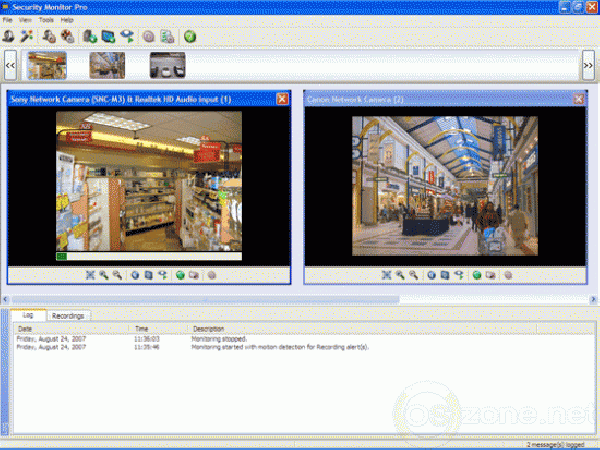Screen dimensions: 600x450
Task: Click the horizontal scrollbar under camera panels
Action: point(205,299)
